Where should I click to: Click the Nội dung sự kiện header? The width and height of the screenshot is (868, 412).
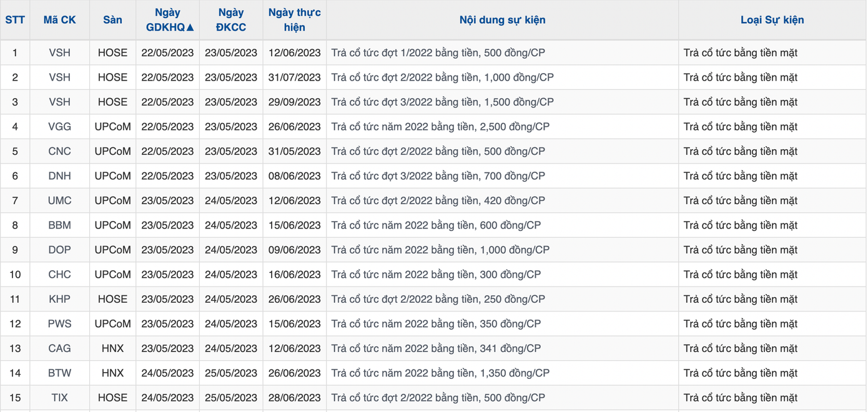coord(502,20)
